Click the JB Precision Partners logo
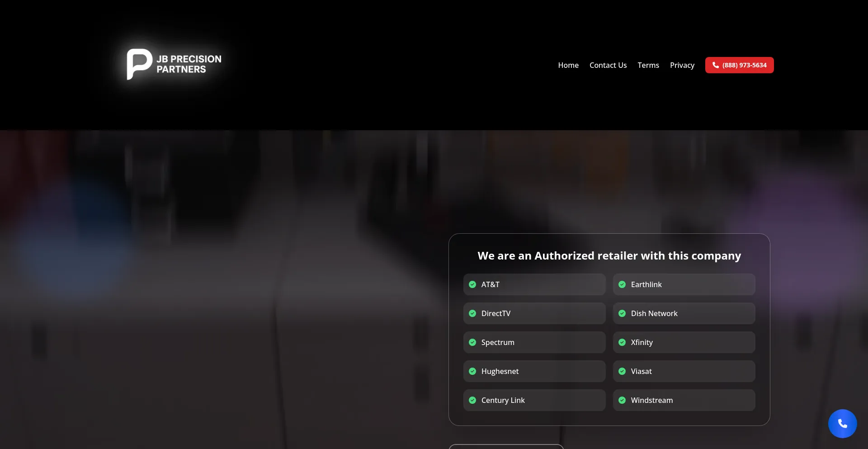868x449 pixels. tap(174, 64)
